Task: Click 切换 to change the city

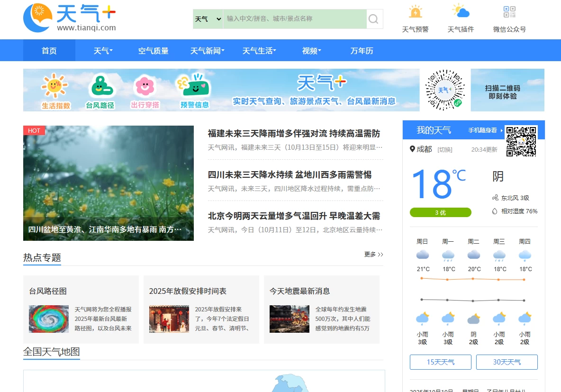Action: (444, 150)
